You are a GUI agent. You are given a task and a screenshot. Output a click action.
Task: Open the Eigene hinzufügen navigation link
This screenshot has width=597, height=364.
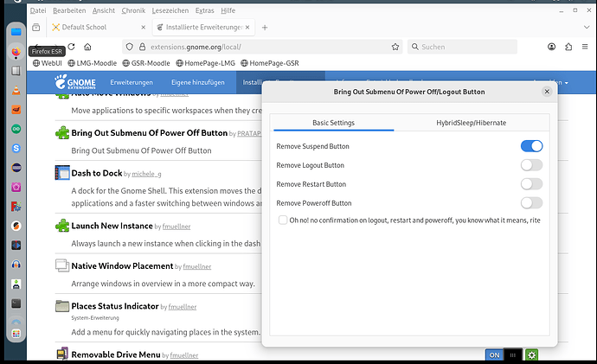coord(198,82)
